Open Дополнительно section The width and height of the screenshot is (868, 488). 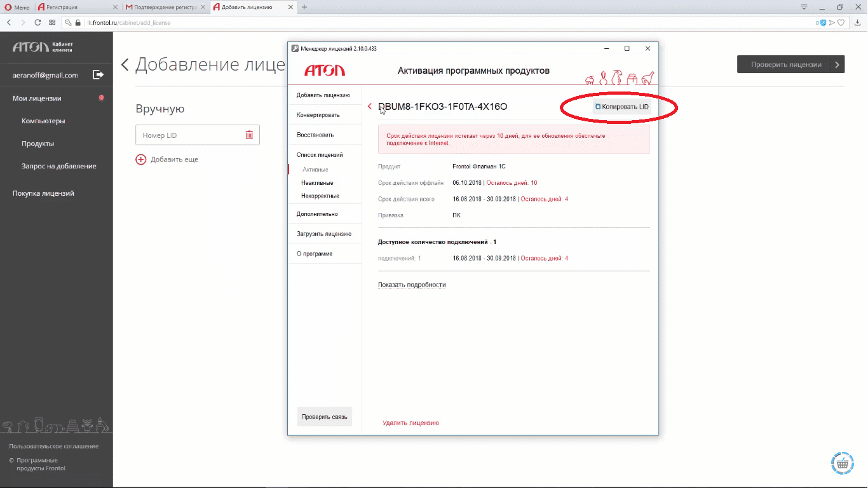tap(317, 214)
